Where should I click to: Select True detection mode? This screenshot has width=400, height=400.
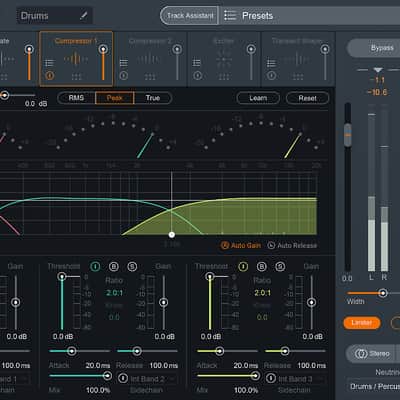[153, 98]
